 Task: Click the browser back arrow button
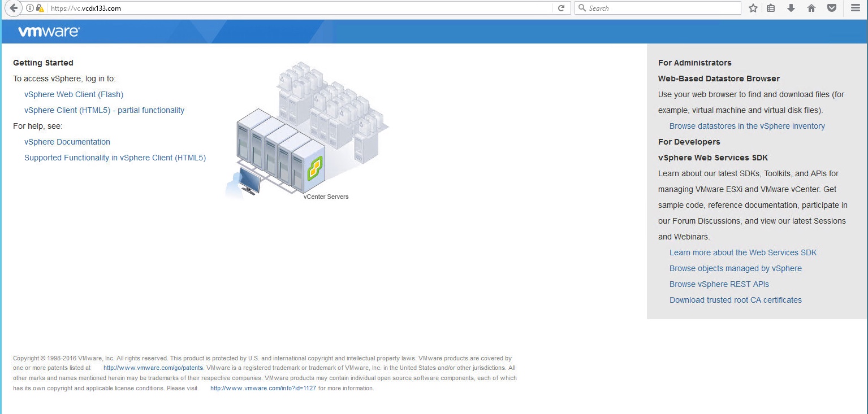point(13,8)
